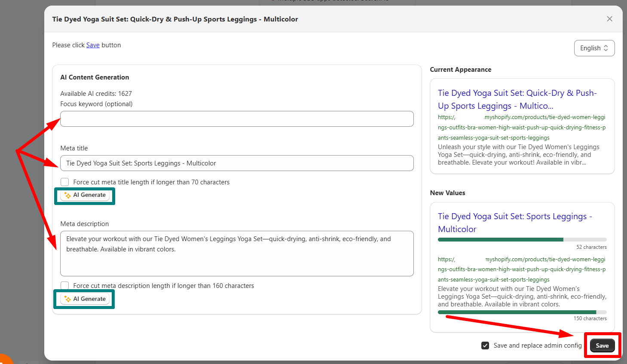
Task: Click the New Values description snippet
Action: [522, 297]
